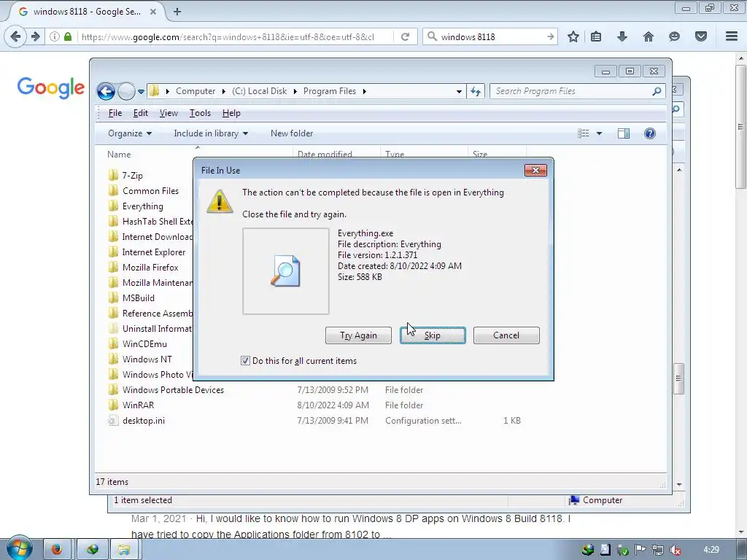The height and width of the screenshot is (560, 747).
Task: Click the Pocket icon in Firefox
Action: pyautogui.click(x=701, y=36)
